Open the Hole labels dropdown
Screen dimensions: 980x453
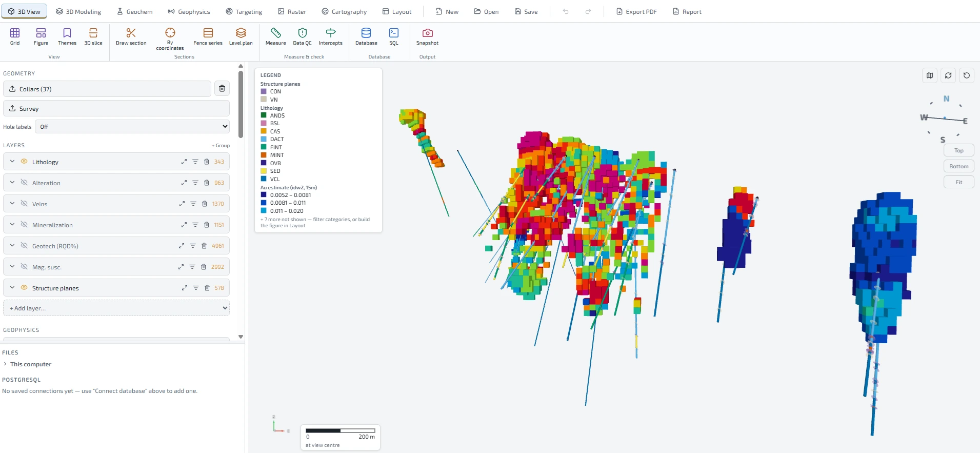click(x=132, y=126)
